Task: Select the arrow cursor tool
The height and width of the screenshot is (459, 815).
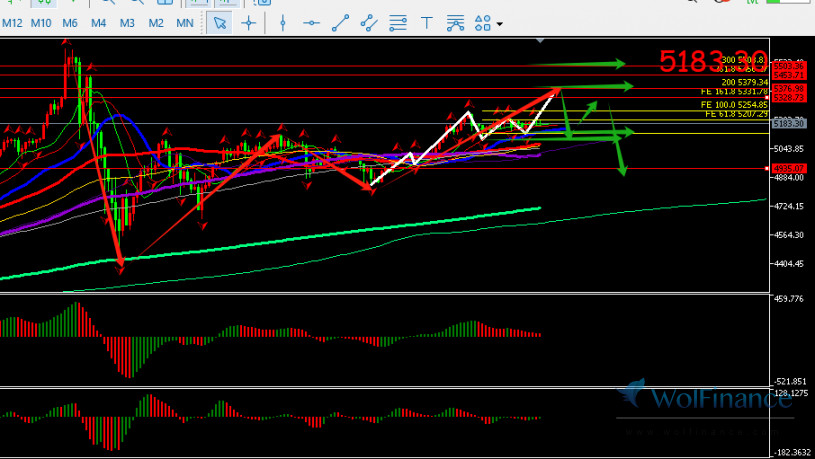Action: coord(221,22)
